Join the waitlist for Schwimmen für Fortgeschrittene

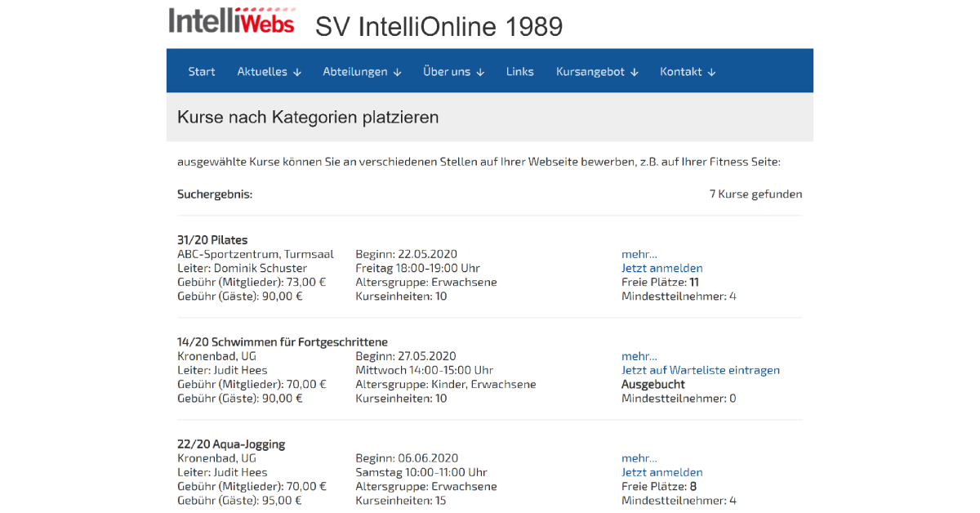point(701,370)
